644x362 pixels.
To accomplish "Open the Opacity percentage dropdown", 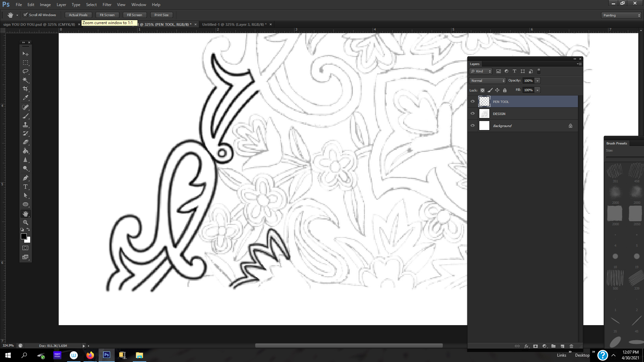I will point(537,80).
